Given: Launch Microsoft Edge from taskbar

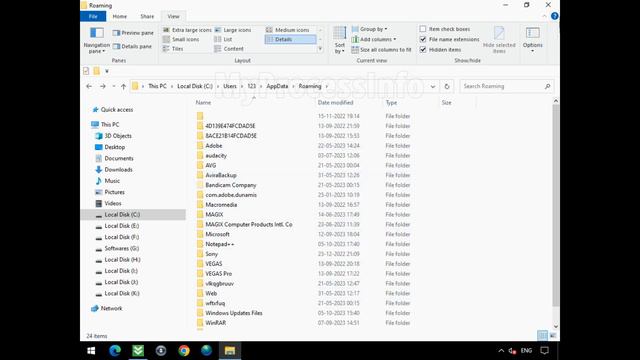Looking at the screenshot, I should tap(115, 351).
